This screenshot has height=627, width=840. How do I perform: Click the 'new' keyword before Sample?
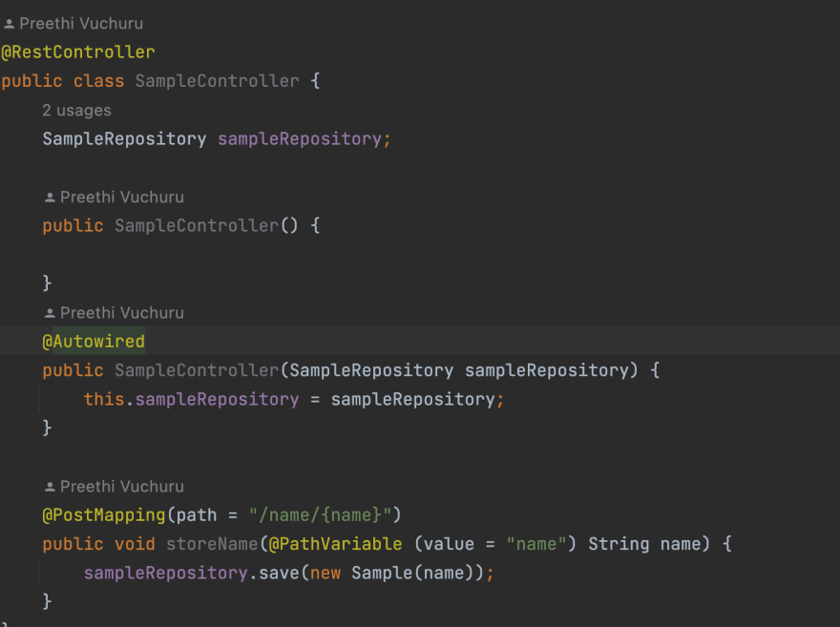tap(325, 573)
